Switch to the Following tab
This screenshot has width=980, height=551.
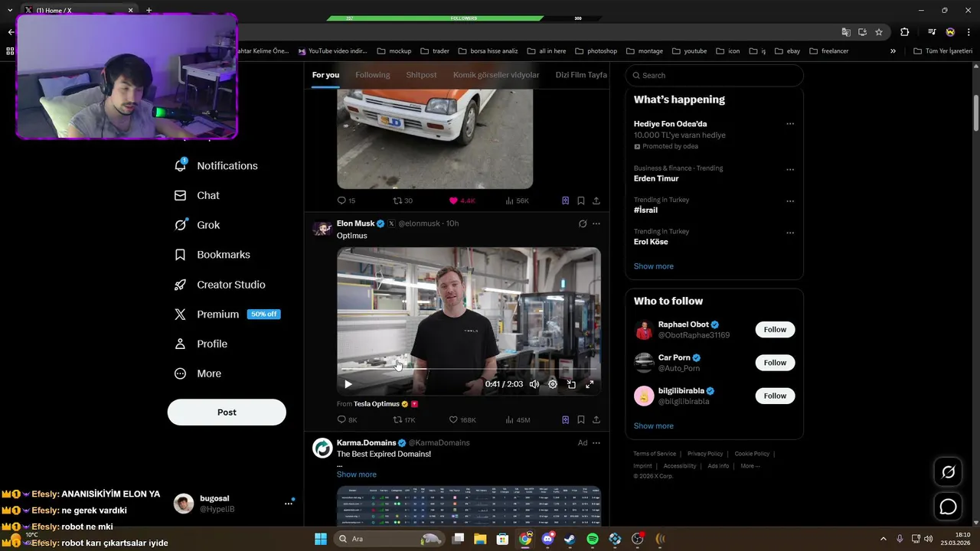coord(373,75)
